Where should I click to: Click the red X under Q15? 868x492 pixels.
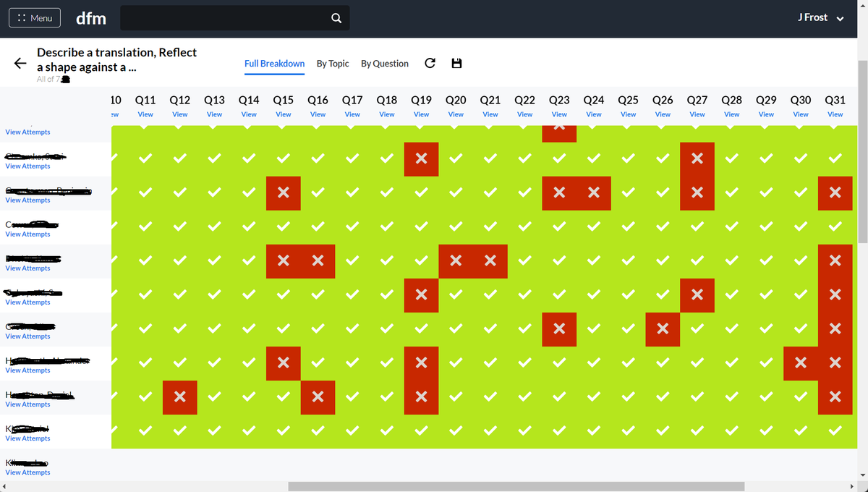click(x=283, y=193)
